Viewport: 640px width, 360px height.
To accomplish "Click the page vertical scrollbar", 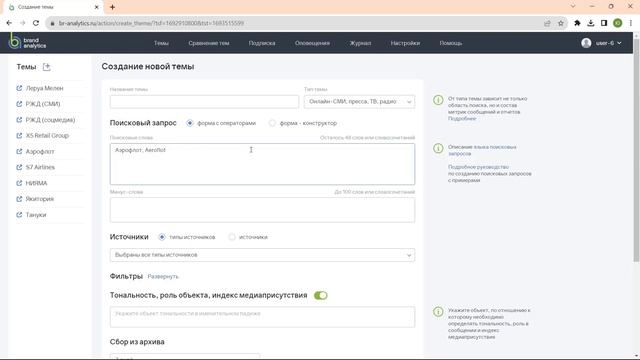I will [636, 150].
